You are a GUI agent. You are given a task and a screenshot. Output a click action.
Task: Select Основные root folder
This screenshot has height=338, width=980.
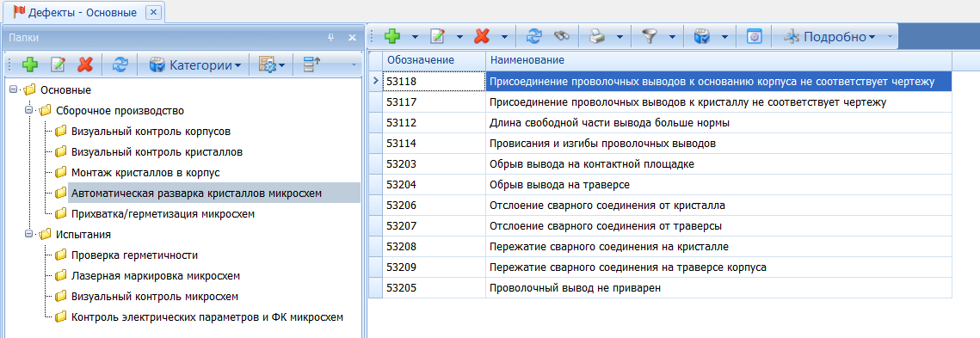(x=65, y=90)
